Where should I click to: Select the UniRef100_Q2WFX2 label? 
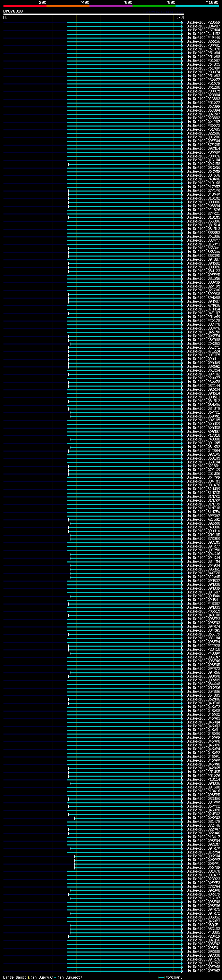[x=203, y=814]
